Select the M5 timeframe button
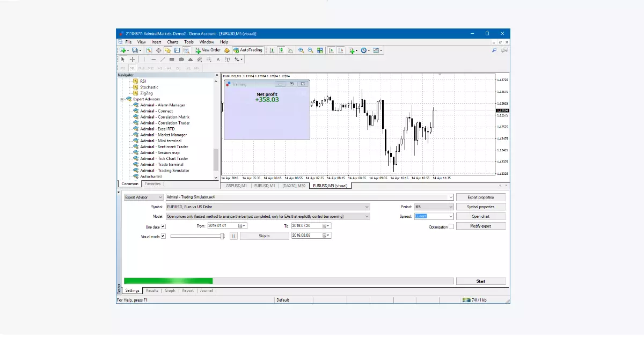Viewport: 644px width, 337px height. point(132,68)
